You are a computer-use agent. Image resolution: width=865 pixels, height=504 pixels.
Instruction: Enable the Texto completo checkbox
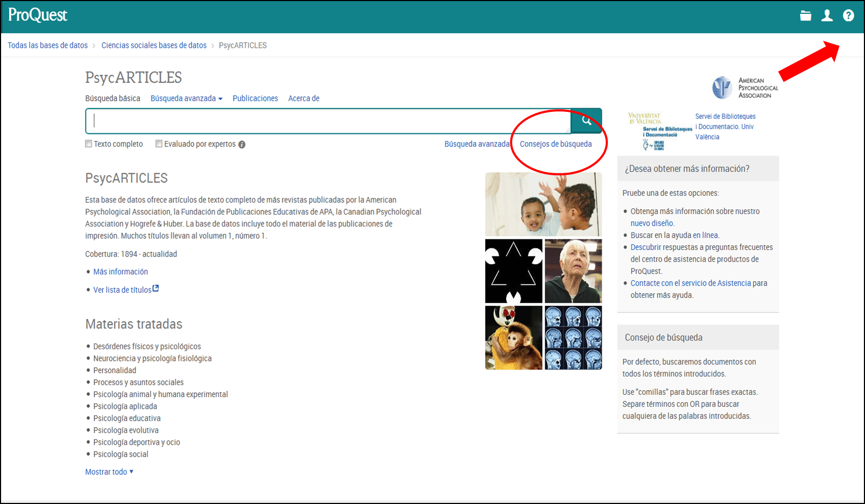(x=89, y=144)
